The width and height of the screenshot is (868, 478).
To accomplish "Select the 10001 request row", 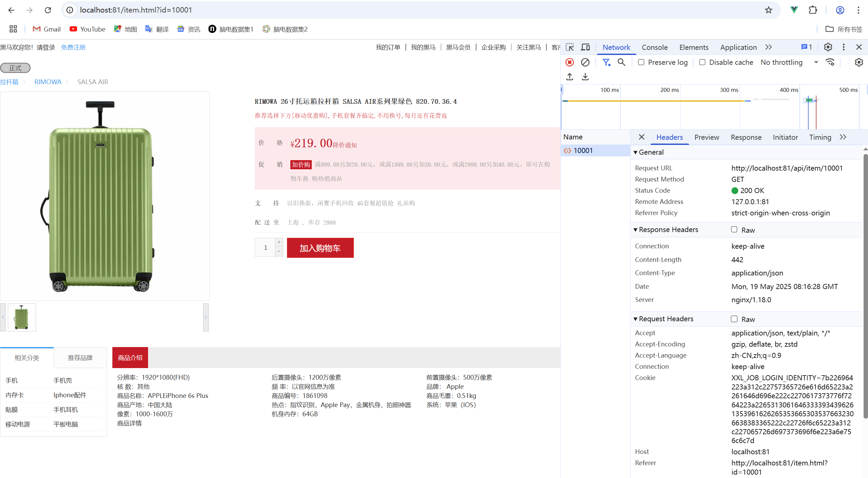I will click(x=583, y=151).
